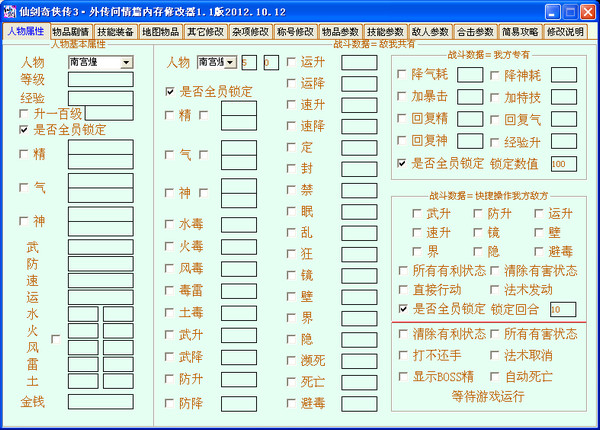Open the 技能参数 tab
Screen dimensions: 600x430
(385, 31)
